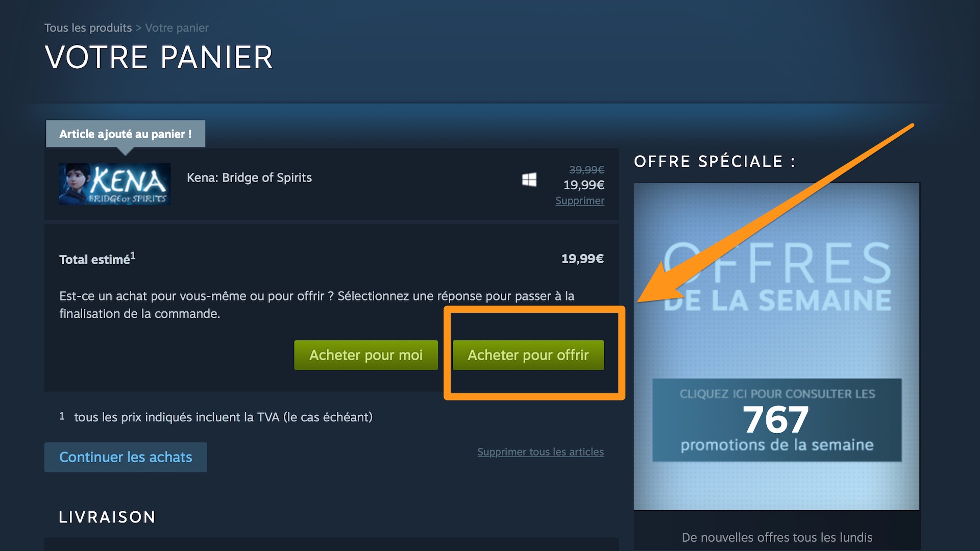Click Supprimer tous les articles
980x551 pixels.
click(x=541, y=452)
